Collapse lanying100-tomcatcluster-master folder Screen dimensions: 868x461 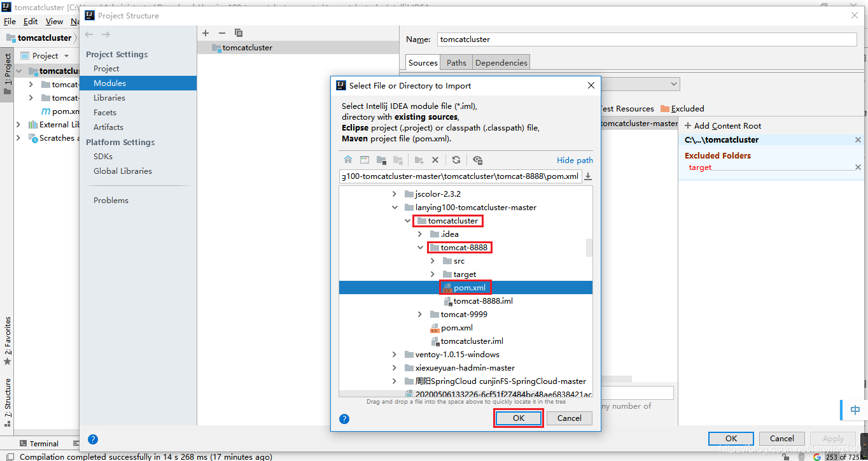tap(395, 208)
